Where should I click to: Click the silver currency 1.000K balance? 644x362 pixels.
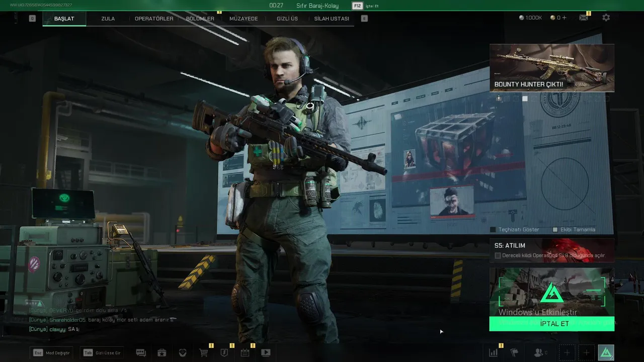[x=530, y=18]
